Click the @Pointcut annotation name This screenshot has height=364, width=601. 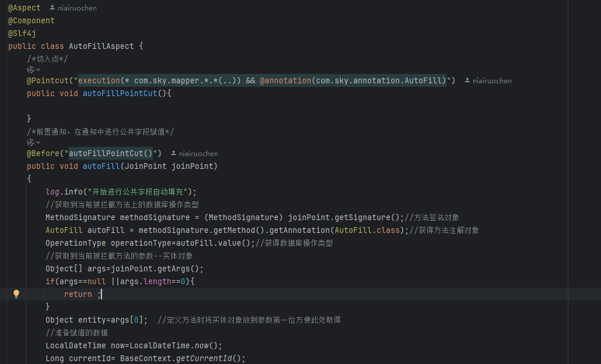pos(48,81)
